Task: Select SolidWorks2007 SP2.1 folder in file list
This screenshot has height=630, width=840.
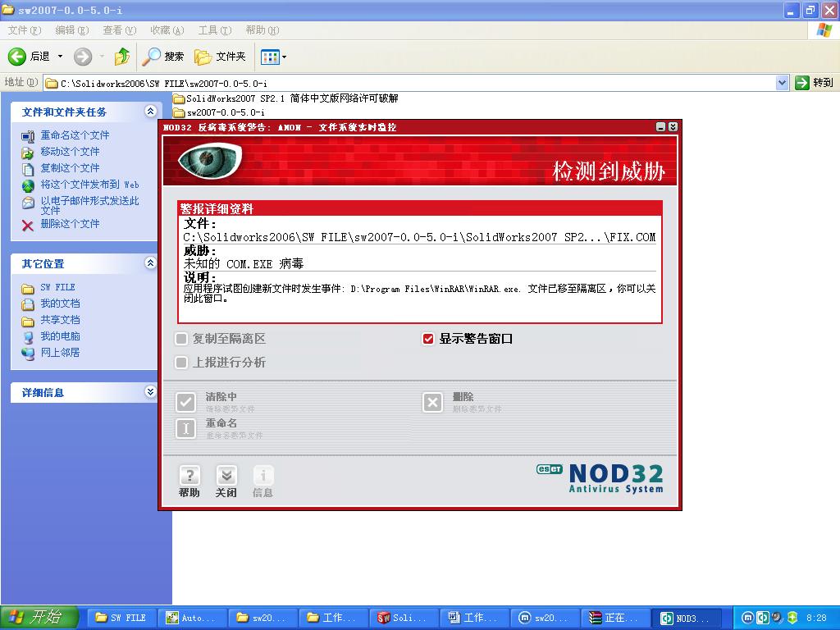Action: [x=285, y=98]
